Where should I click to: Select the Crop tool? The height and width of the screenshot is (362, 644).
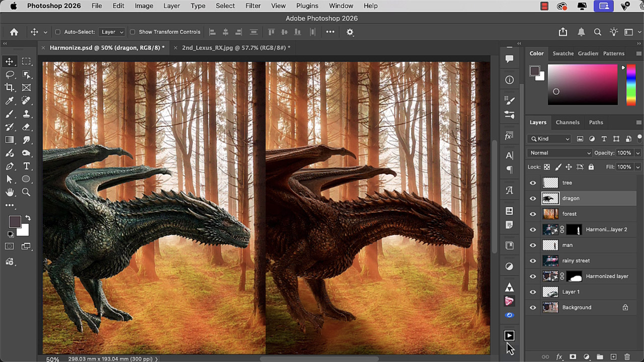pos(10,87)
